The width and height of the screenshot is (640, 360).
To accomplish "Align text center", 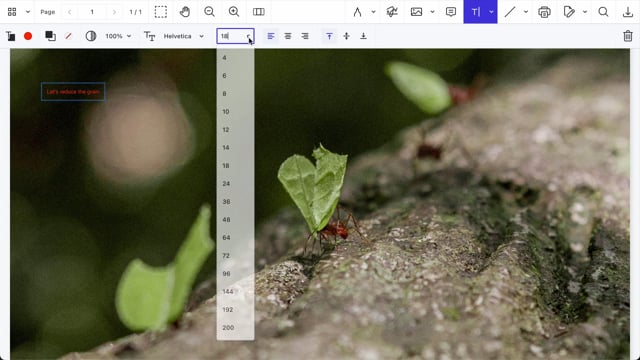I will tap(288, 36).
